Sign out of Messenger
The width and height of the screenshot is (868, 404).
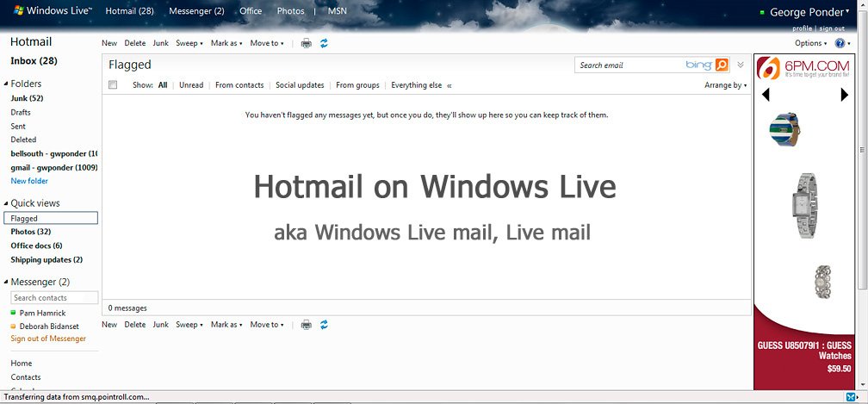(48, 339)
